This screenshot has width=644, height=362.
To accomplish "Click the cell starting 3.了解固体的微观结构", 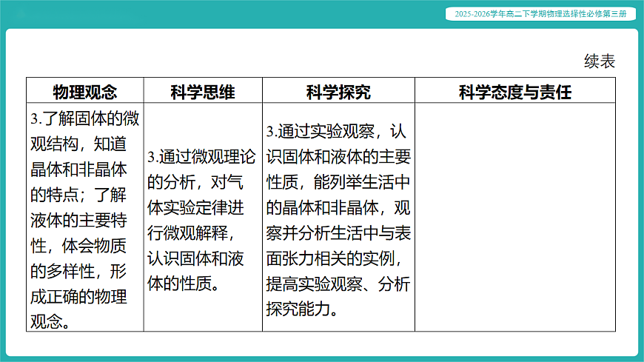I will coord(85,217).
